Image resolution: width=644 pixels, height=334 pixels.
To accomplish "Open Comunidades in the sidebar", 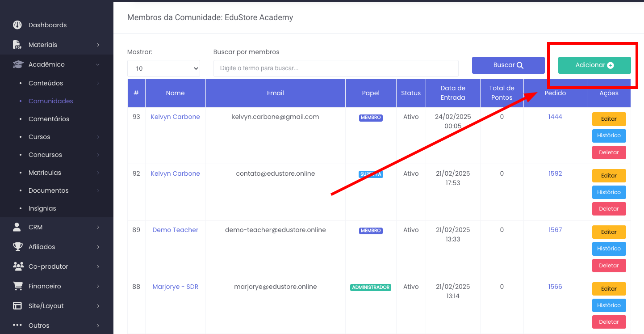I will click(50, 101).
